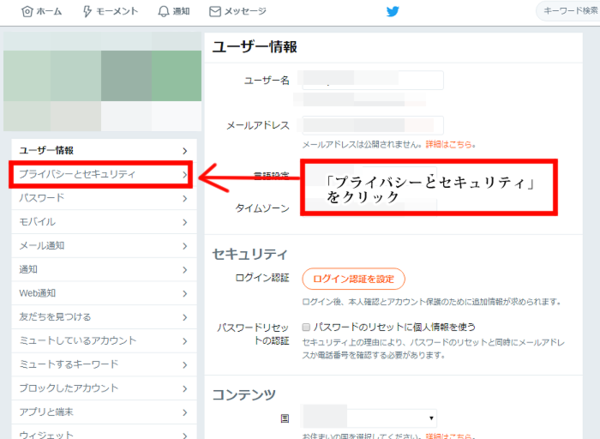Click chevron on モバイル row
Screen dimensions: 600x439
tap(185, 222)
